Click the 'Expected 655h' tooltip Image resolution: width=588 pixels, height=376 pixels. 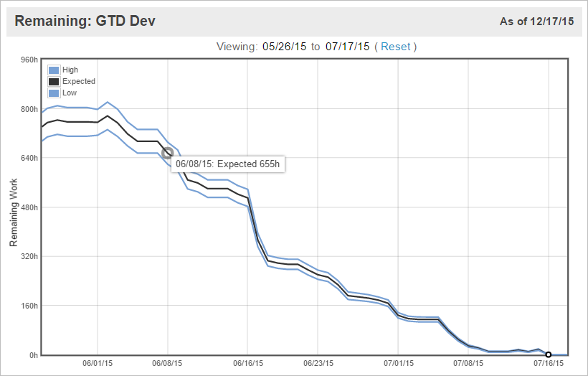click(x=227, y=164)
